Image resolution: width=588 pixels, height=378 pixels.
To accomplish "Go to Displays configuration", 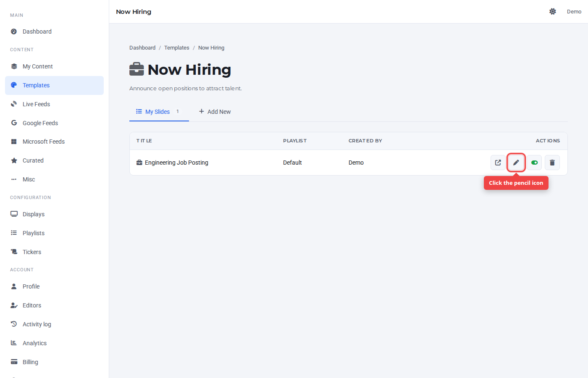I will pos(54,214).
